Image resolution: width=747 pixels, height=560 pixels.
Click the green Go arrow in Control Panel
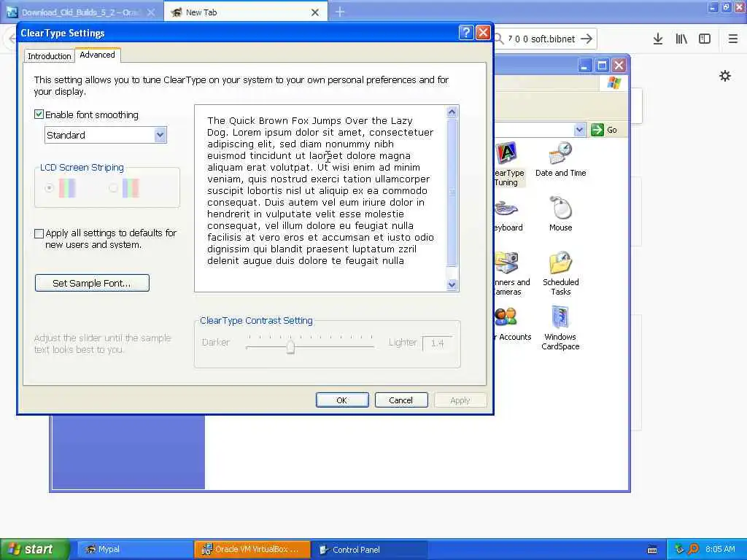pyautogui.click(x=597, y=130)
